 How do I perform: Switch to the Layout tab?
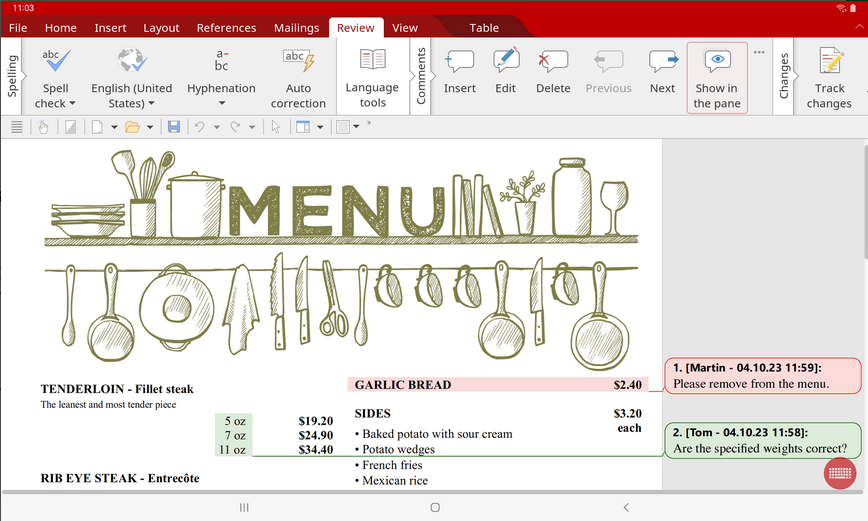161,28
